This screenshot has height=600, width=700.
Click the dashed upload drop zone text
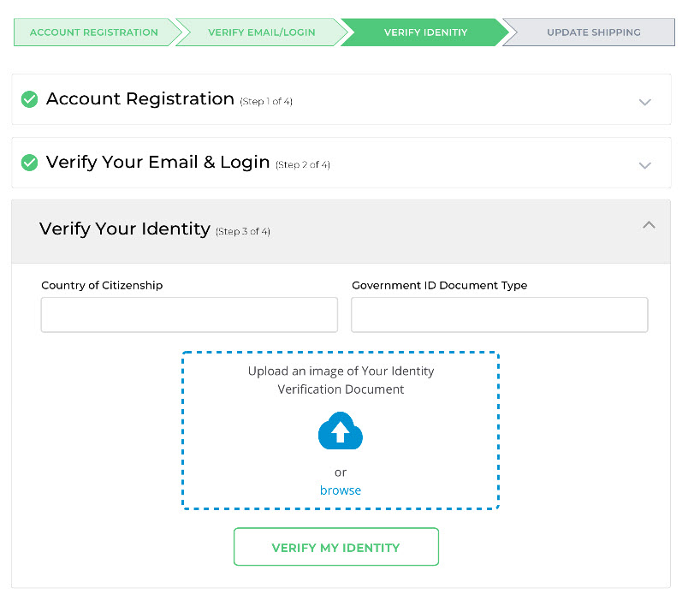point(341,380)
